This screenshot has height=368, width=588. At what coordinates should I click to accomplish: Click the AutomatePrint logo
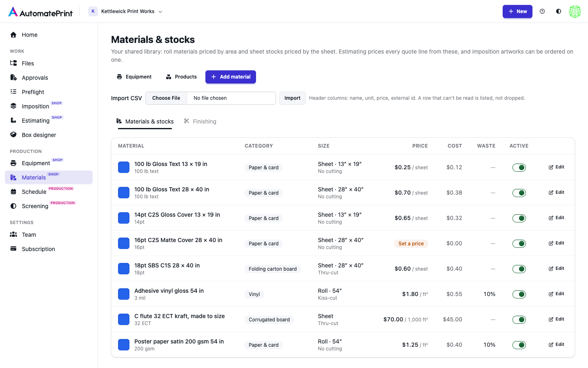click(40, 12)
